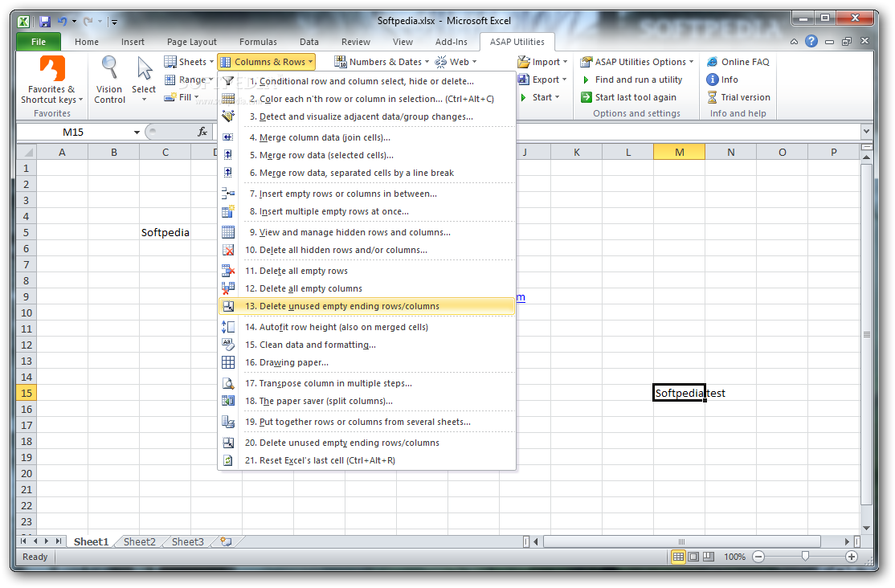The width and height of the screenshot is (895, 588).
Task: Switch to Normal view in status bar
Action: (678, 557)
